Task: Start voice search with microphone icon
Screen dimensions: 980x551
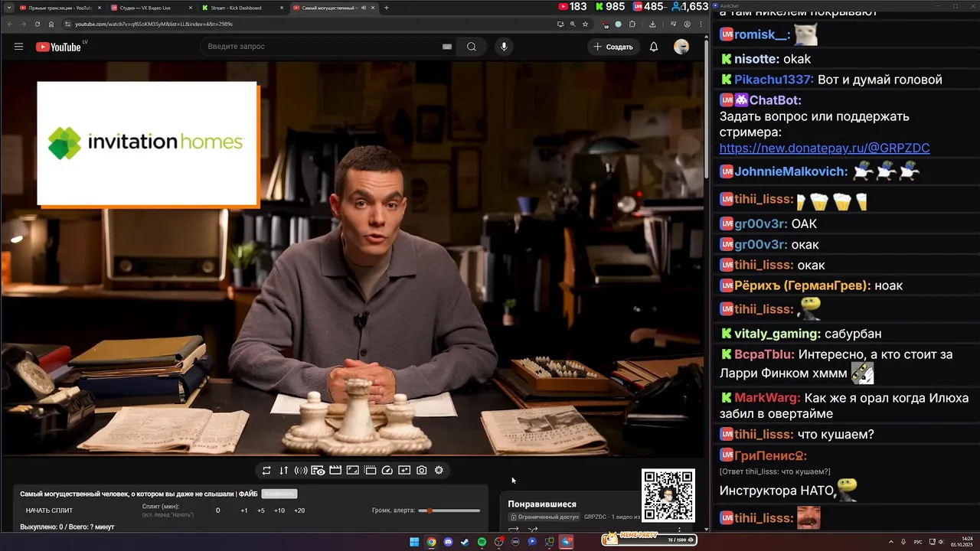Action: [x=504, y=47]
